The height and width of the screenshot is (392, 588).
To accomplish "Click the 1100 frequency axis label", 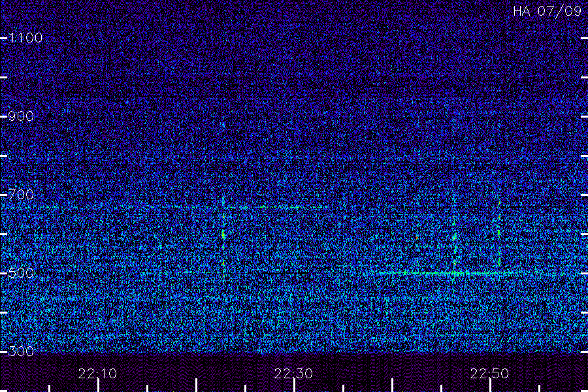I will pyautogui.click(x=25, y=37).
